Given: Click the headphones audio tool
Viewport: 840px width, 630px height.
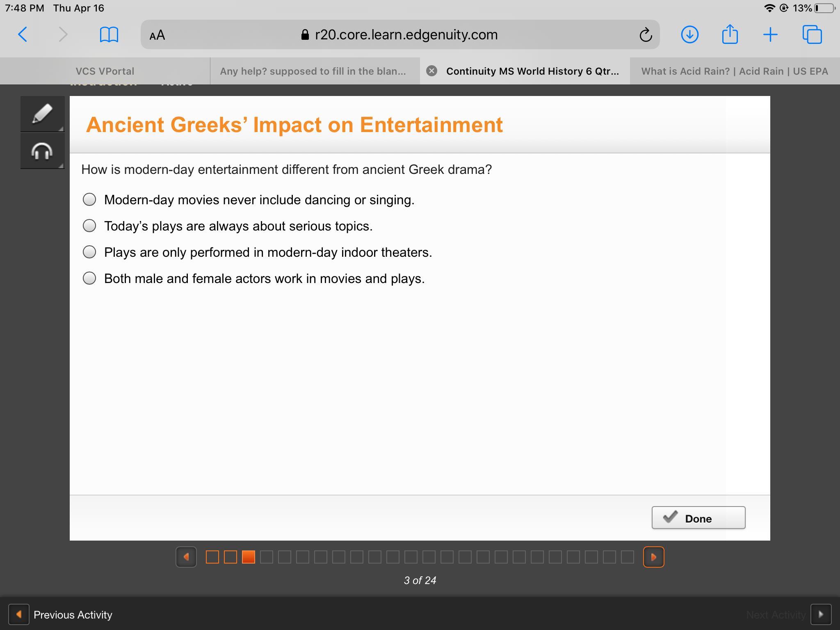Looking at the screenshot, I should click(x=42, y=151).
